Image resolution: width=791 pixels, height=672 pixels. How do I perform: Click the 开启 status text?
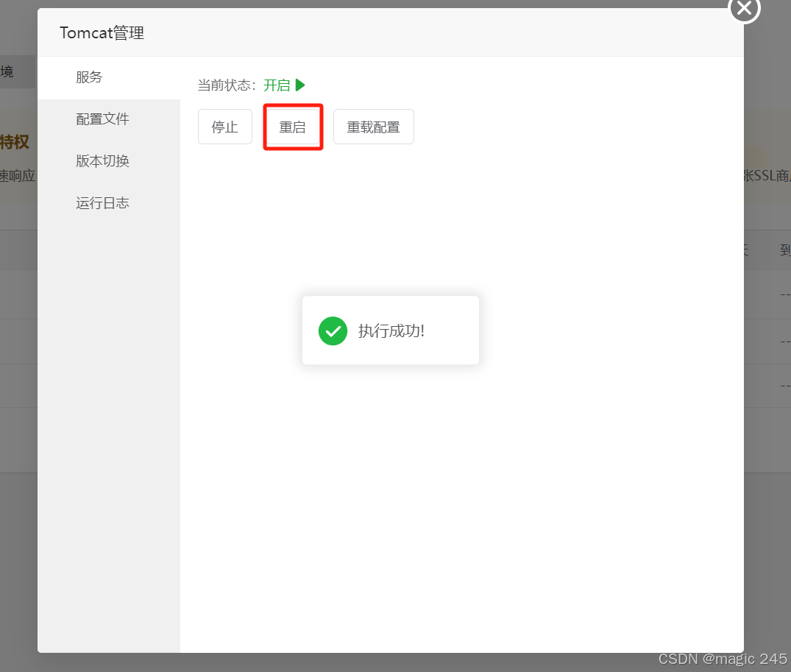pyautogui.click(x=277, y=85)
